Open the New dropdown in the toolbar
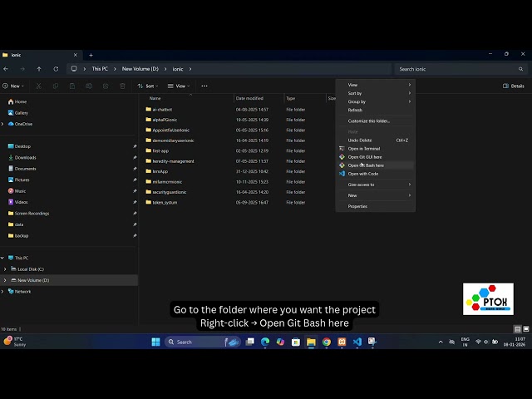Image resolution: width=532 pixels, height=399 pixels. point(13,86)
